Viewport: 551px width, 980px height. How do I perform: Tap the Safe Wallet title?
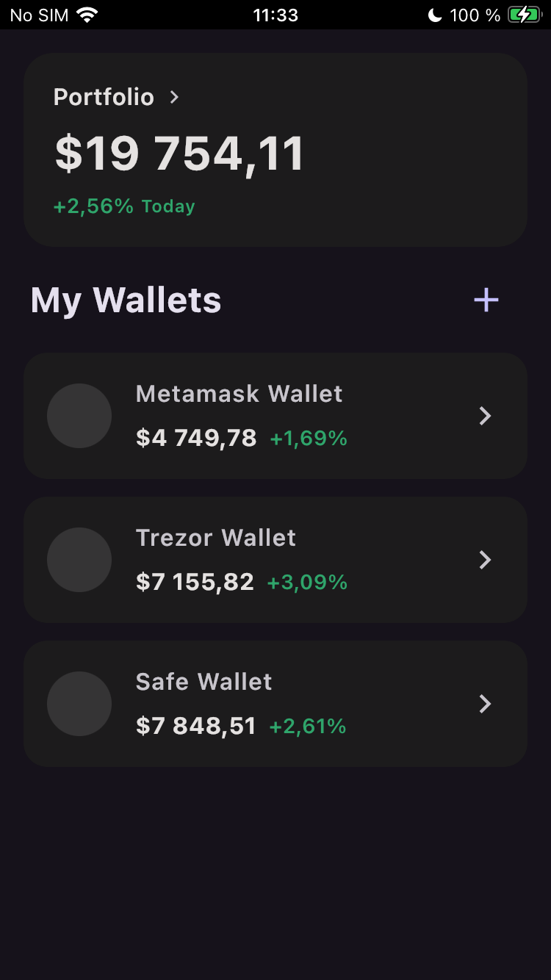click(x=204, y=682)
